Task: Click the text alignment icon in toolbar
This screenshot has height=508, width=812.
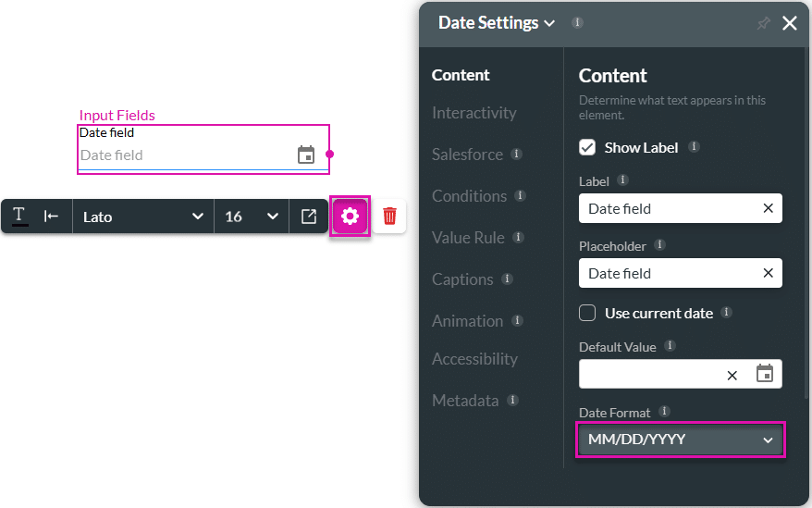Action: coord(52,217)
